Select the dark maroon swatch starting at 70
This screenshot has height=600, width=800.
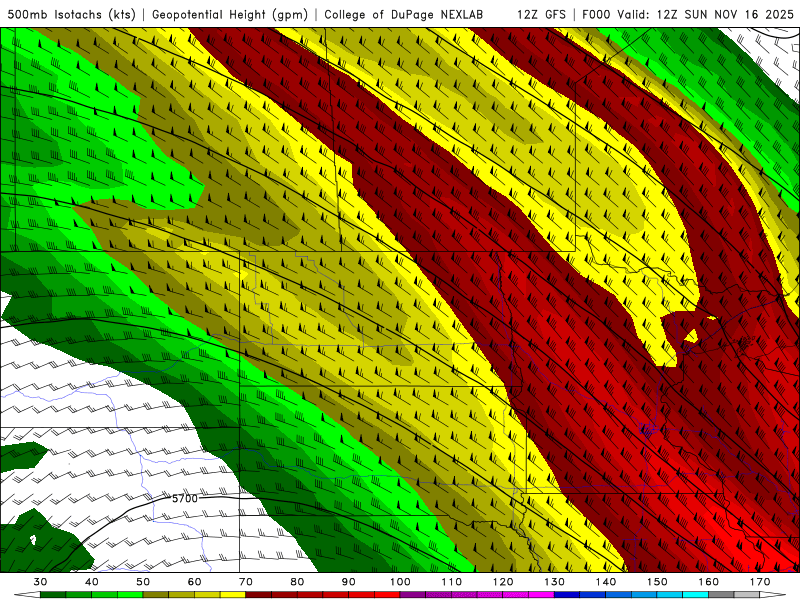tap(259, 595)
